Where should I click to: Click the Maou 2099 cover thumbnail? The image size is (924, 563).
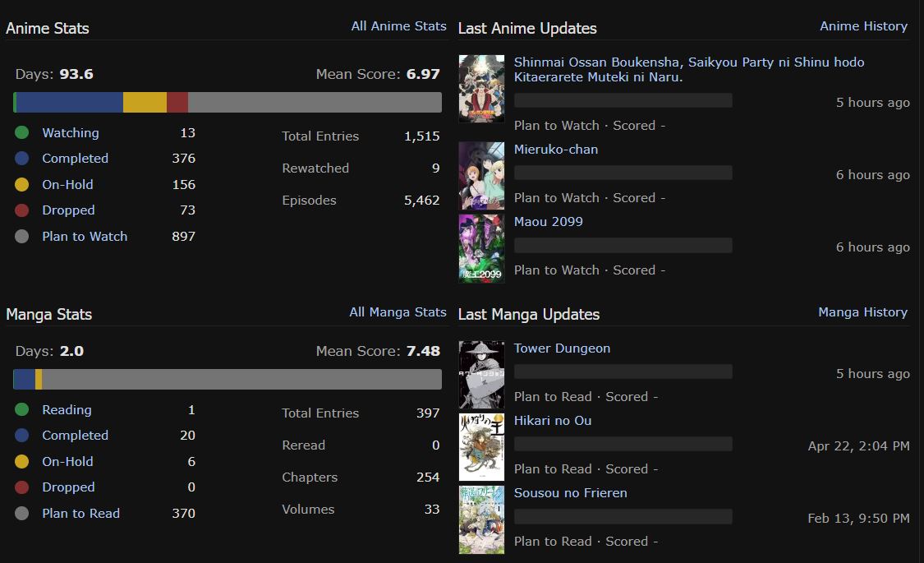pos(481,248)
